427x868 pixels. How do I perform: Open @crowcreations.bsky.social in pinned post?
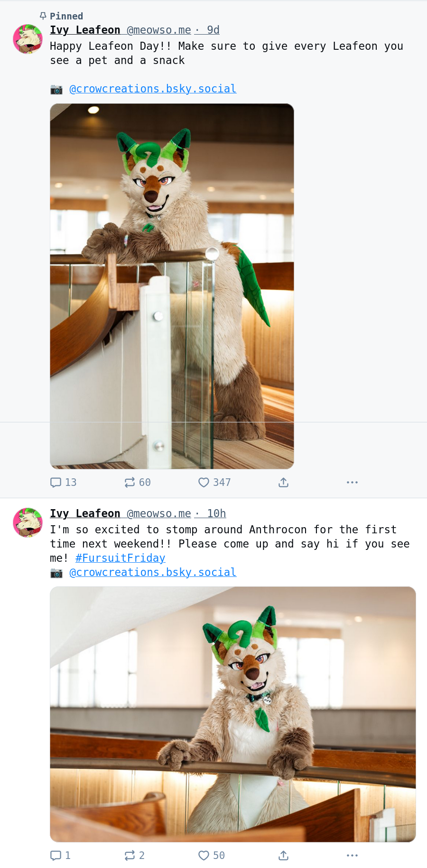tap(153, 89)
